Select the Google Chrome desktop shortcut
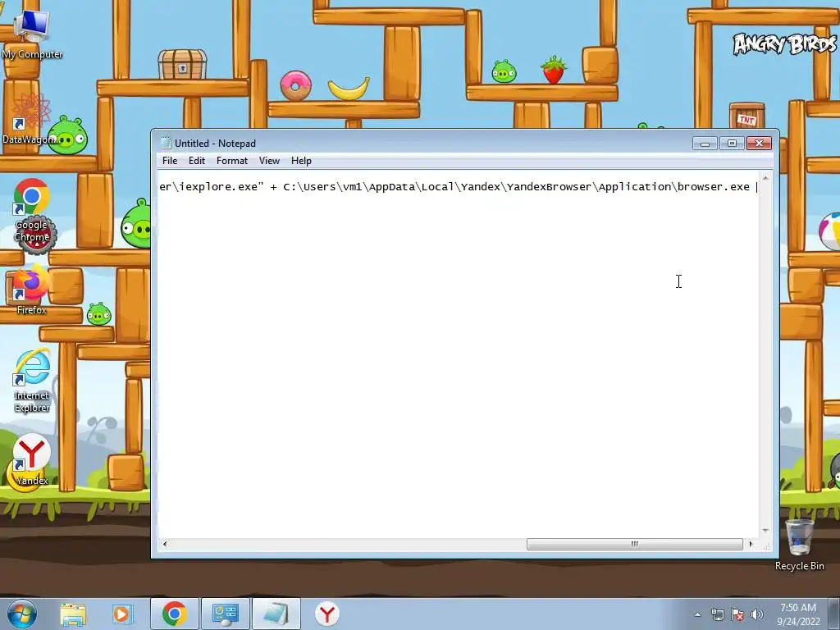840x630 pixels. click(32, 211)
